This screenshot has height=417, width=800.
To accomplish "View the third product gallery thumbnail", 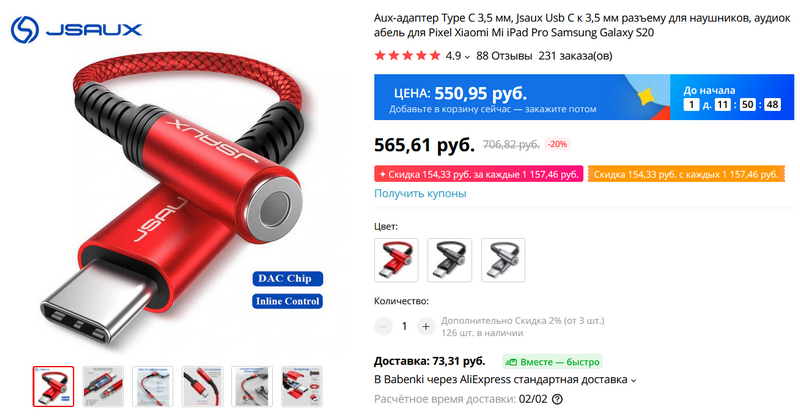I will pyautogui.click(x=153, y=386).
